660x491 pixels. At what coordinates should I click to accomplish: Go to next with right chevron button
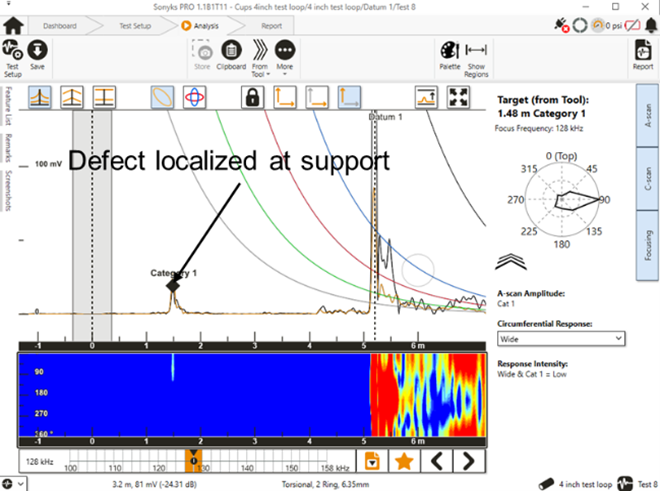tap(468, 461)
